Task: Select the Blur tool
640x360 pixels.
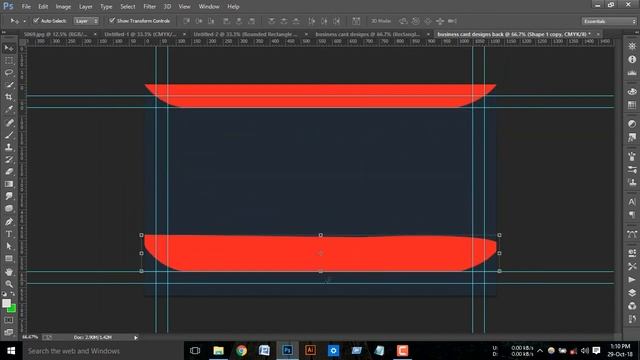Action: tap(9, 196)
